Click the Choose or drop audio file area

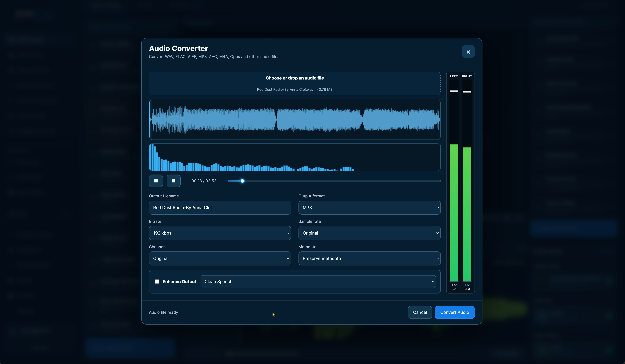pyautogui.click(x=295, y=83)
